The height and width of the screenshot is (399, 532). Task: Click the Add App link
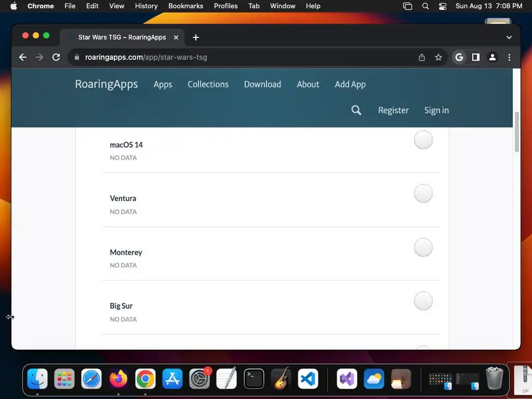point(350,85)
